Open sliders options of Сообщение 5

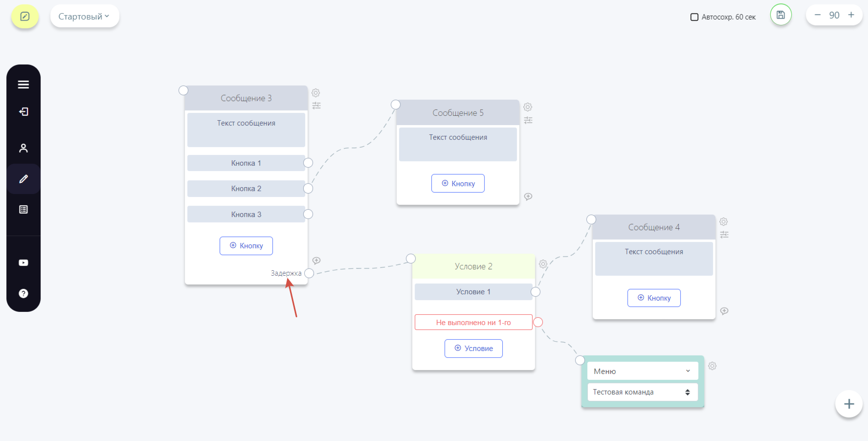tap(528, 120)
